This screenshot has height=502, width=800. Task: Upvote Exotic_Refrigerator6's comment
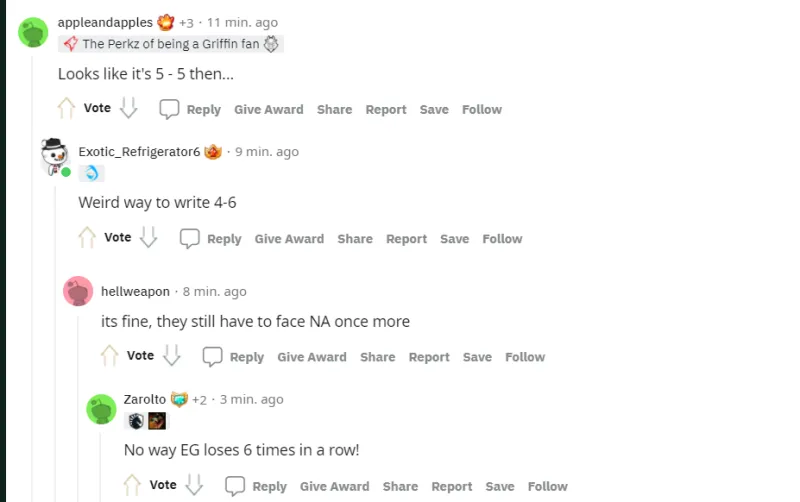click(87, 238)
